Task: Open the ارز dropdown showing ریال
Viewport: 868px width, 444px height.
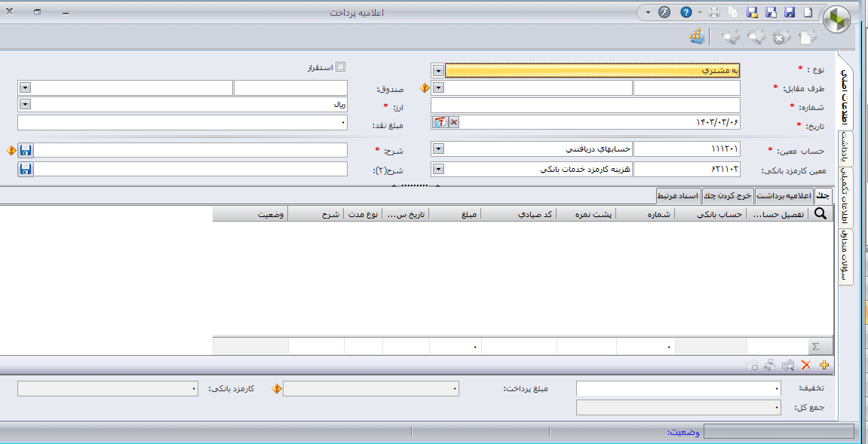Action: click(x=25, y=105)
